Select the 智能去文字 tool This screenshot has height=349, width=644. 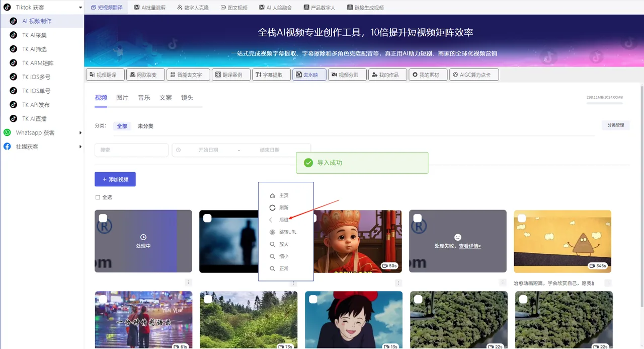click(x=188, y=74)
